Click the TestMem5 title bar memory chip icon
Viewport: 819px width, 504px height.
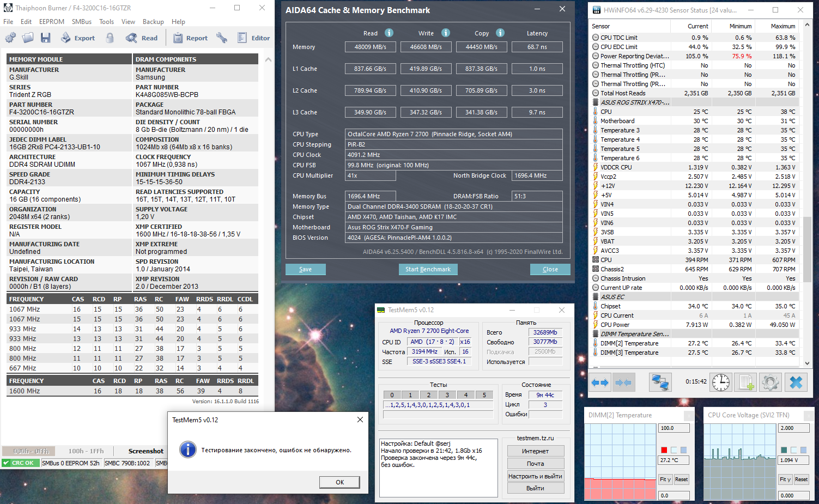pos(381,310)
